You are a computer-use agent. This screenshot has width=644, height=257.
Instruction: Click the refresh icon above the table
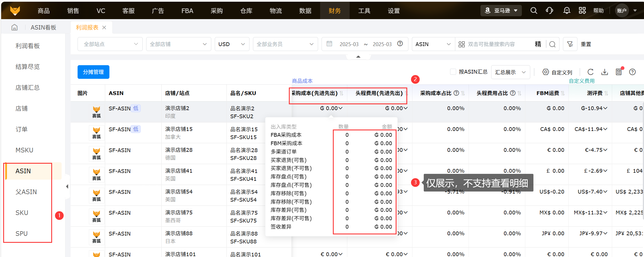[x=590, y=72]
